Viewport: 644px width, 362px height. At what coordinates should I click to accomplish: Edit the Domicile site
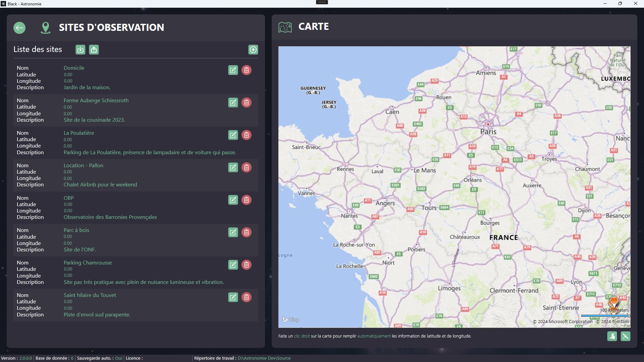click(x=233, y=70)
